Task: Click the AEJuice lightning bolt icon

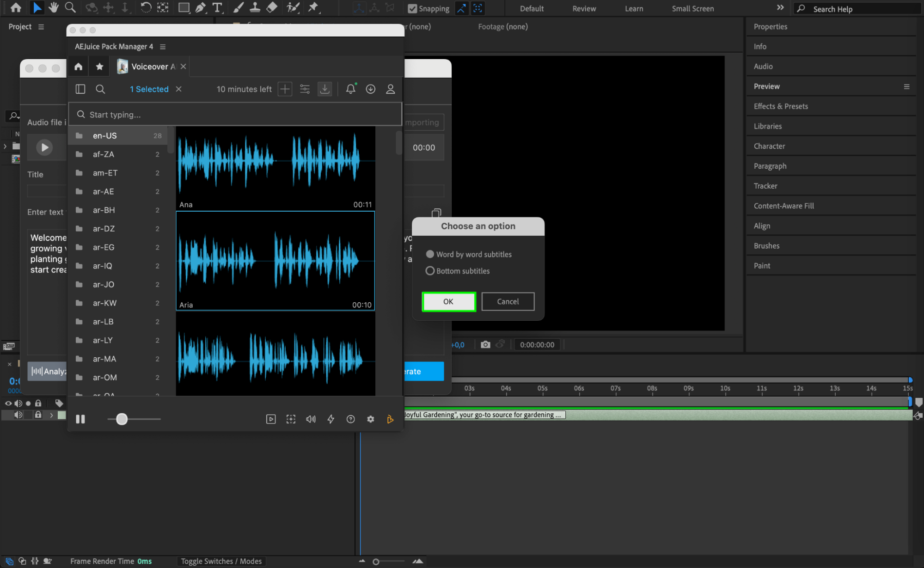Action: pyautogui.click(x=331, y=419)
